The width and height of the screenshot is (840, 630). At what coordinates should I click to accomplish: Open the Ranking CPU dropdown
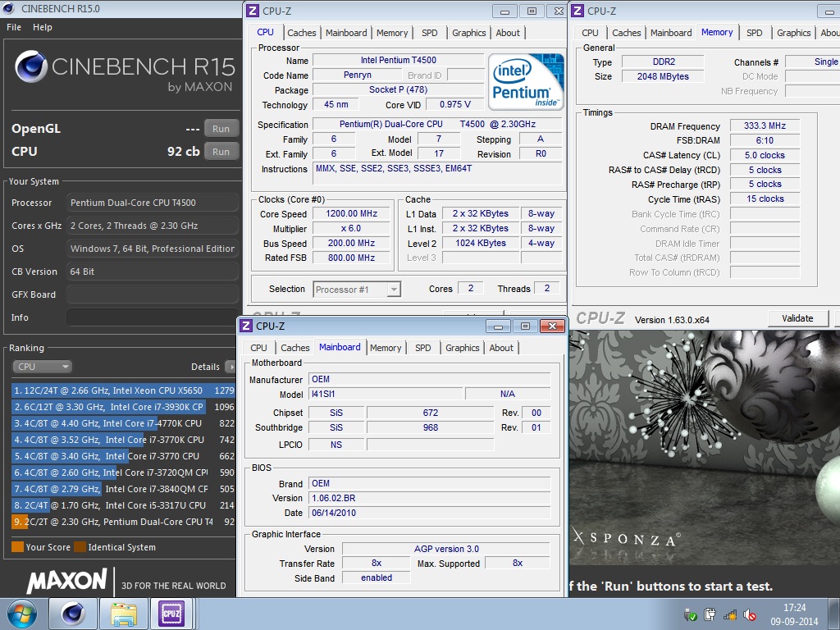[43, 367]
